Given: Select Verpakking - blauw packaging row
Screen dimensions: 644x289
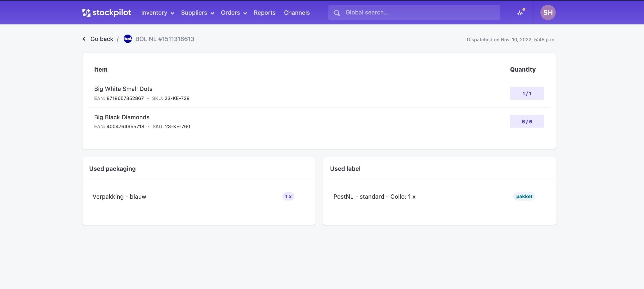Looking at the screenshot, I should (197, 197).
